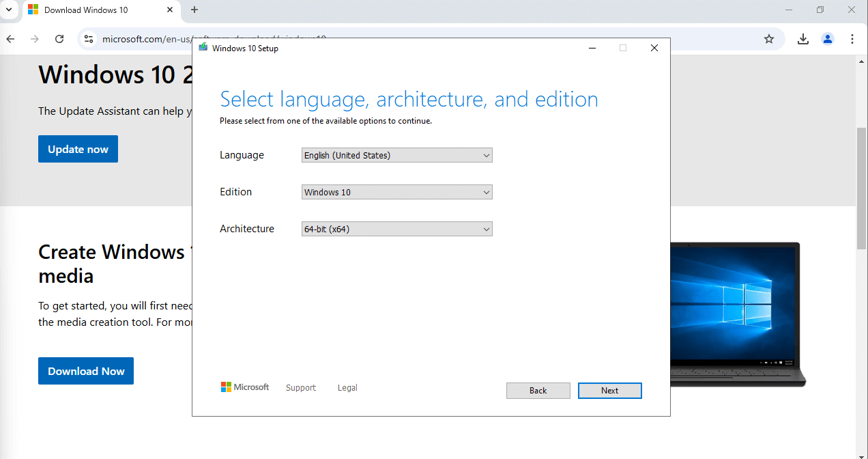Click the Microsoft logo in Setup dialog
The image size is (868, 459).
pyautogui.click(x=245, y=387)
